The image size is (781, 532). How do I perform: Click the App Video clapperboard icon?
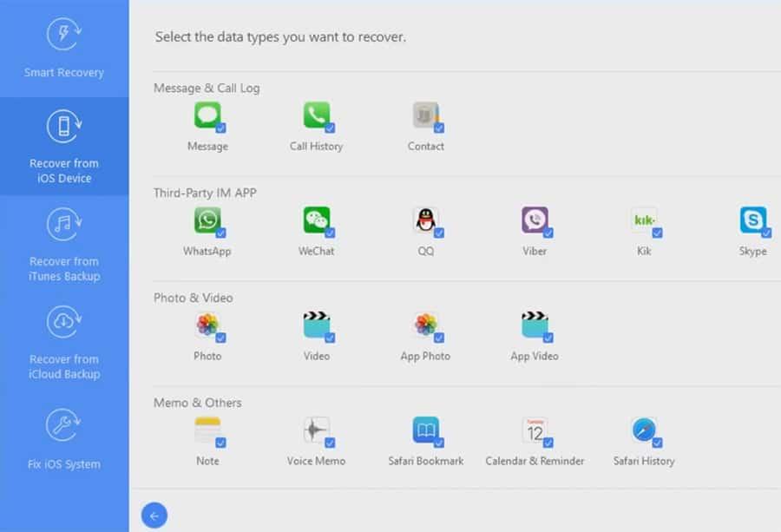point(535,325)
